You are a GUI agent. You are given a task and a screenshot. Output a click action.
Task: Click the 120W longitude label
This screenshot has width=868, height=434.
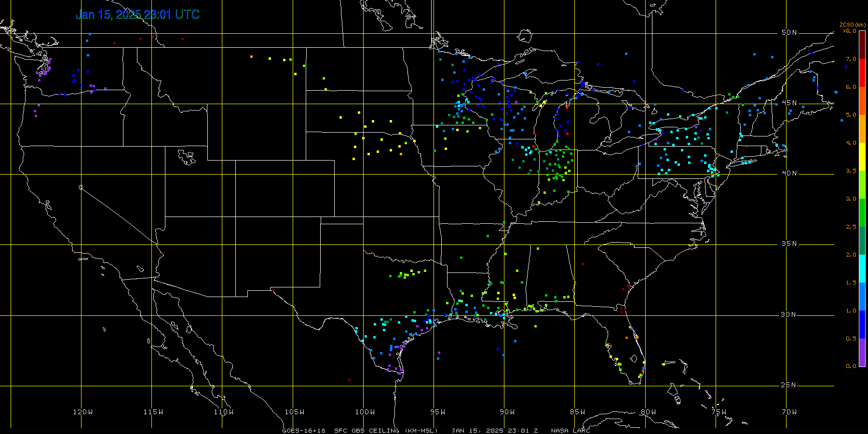[83, 412]
